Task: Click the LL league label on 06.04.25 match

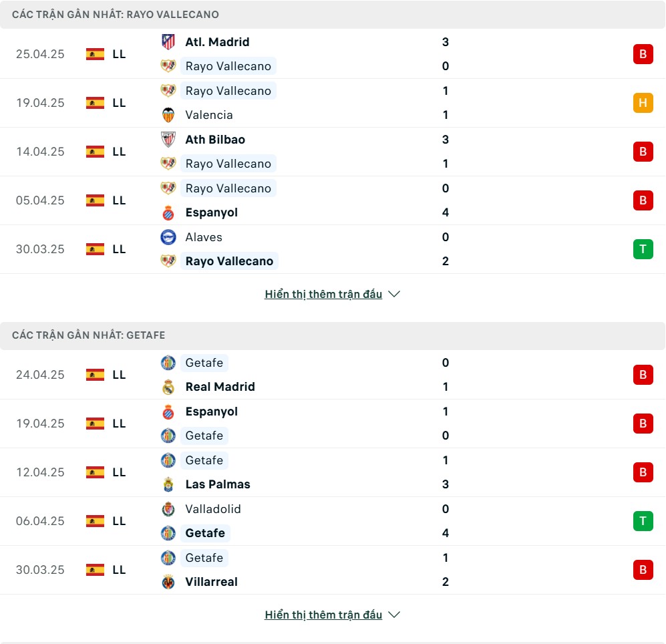Action: click(x=119, y=521)
